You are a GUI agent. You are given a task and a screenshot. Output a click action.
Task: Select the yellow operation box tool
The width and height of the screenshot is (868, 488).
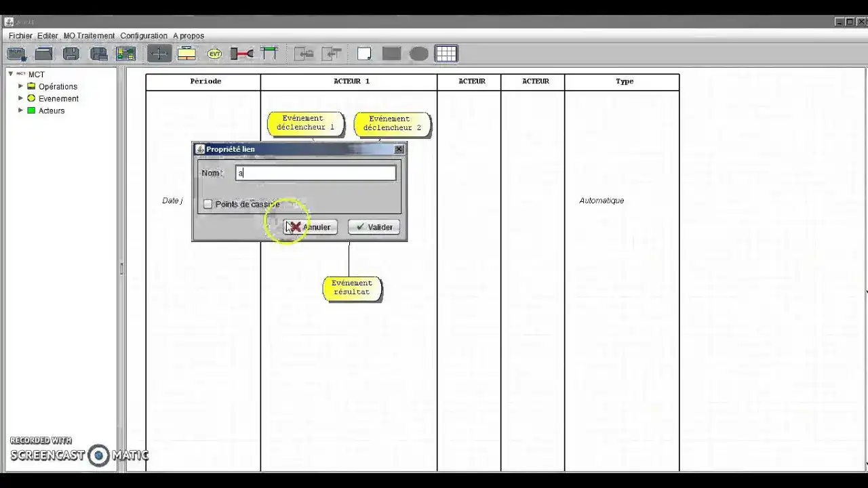tap(186, 53)
